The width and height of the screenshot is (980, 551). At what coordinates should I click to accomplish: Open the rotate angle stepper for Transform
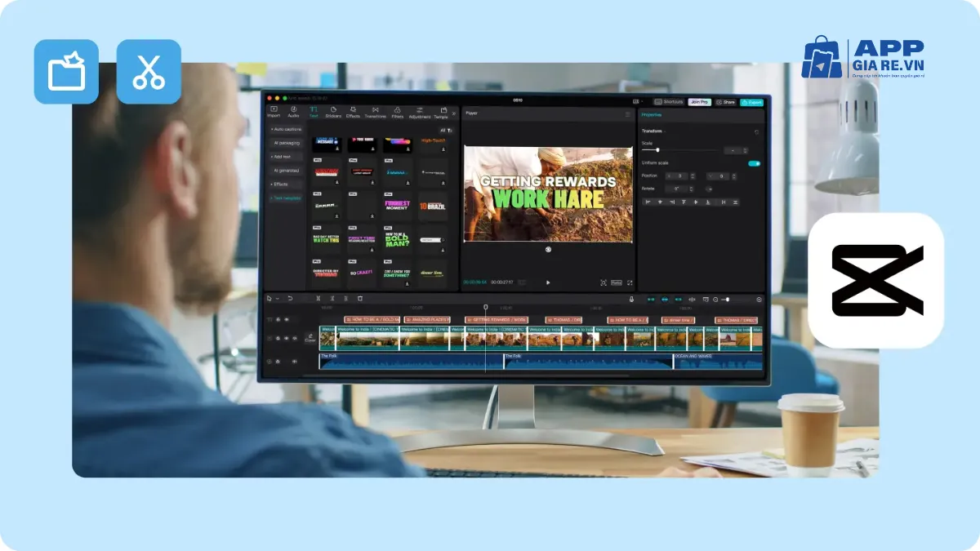(691, 188)
